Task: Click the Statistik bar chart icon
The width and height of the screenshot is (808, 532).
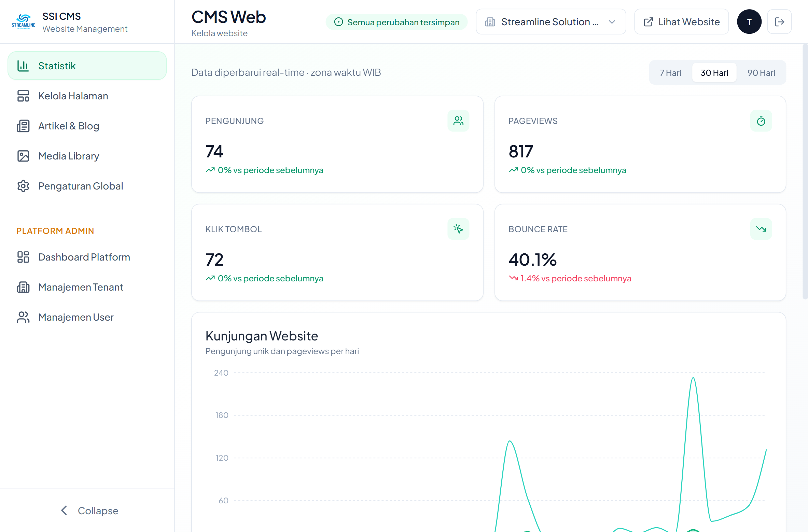Action: click(23, 66)
